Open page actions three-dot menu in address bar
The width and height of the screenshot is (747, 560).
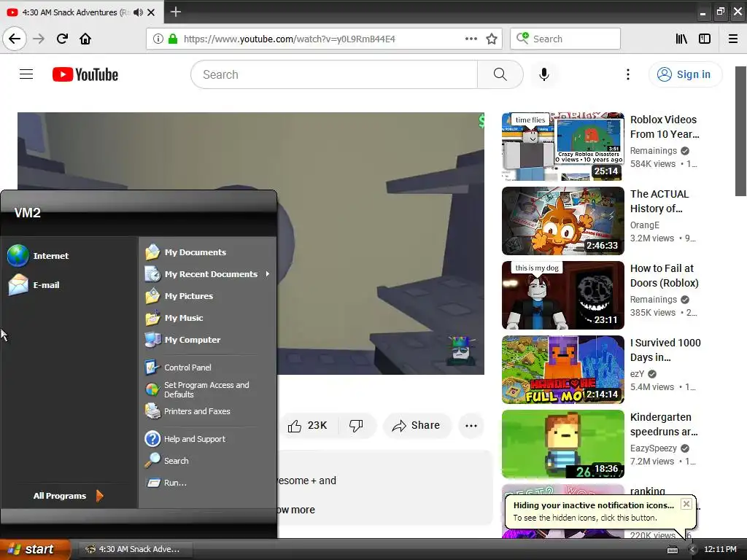click(x=471, y=39)
